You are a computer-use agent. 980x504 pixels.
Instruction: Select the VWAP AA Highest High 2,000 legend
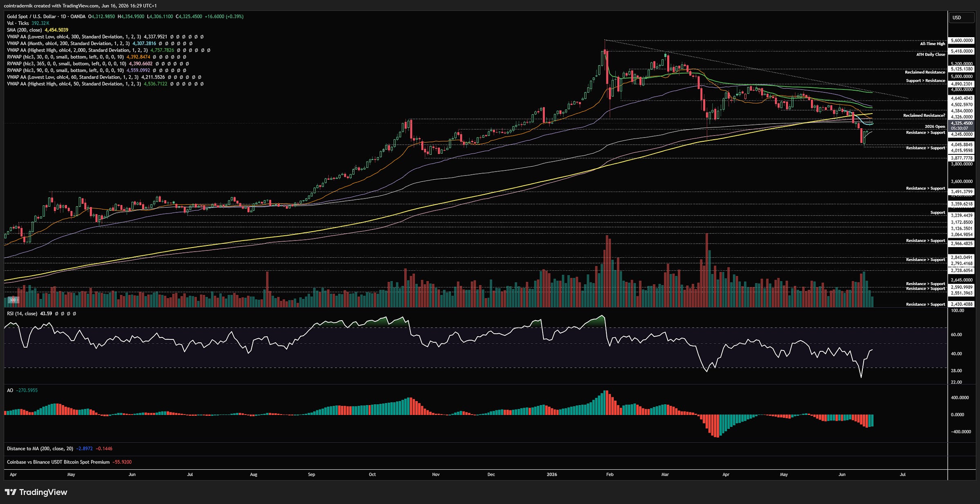click(x=77, y=50)
